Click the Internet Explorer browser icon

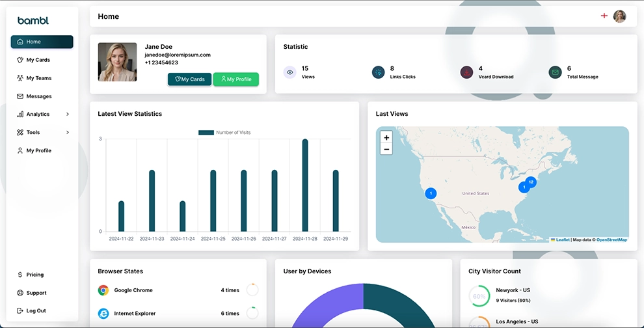click(103, 313)
